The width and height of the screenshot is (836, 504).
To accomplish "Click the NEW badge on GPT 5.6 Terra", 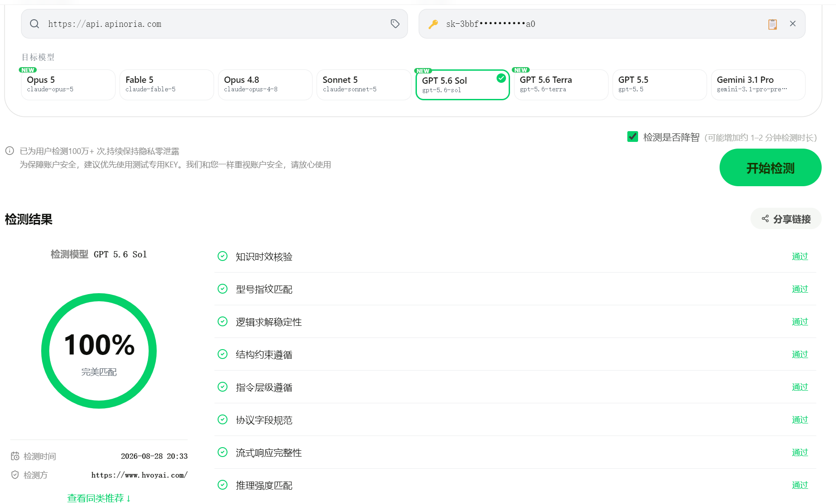I will [521, 70].
